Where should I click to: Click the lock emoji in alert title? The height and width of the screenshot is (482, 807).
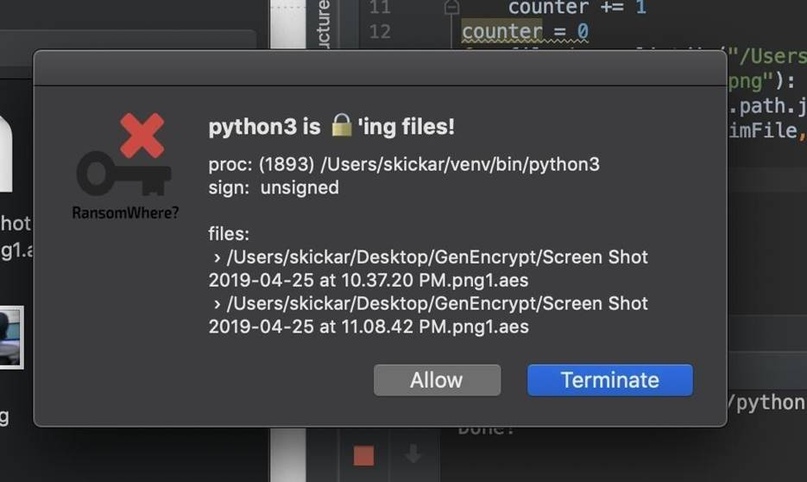[x=341, y=126]
